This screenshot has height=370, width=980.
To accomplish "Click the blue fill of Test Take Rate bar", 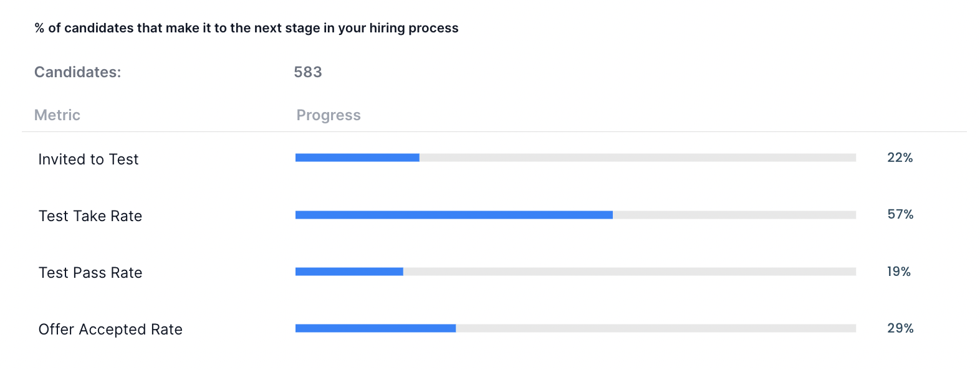I will (x=454, y=215).
